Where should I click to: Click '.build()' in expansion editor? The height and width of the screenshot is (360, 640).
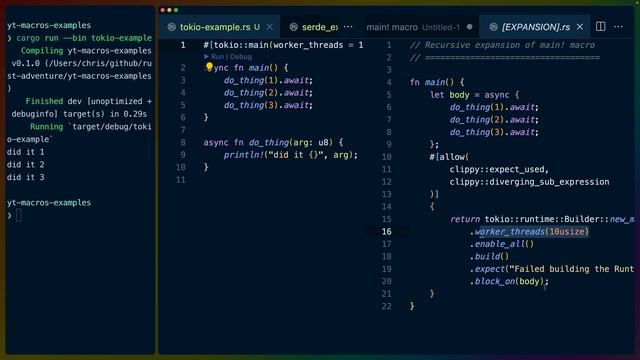click(489, 256)
